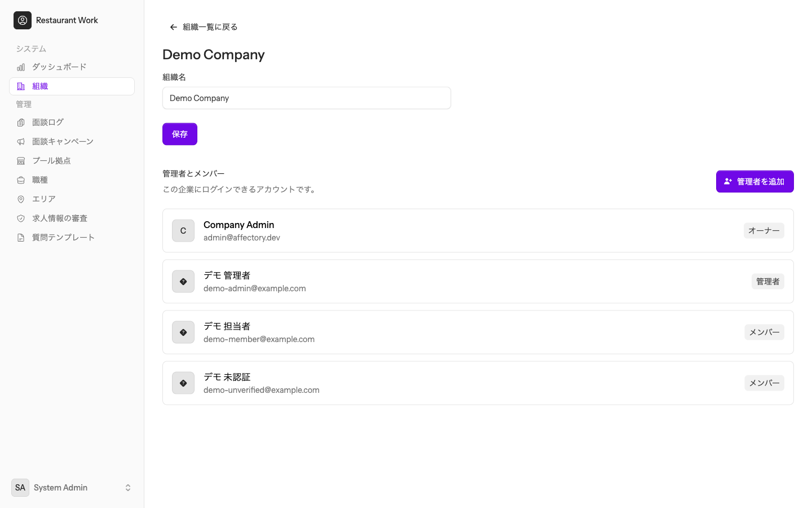Click the C avatar of Company Admin
Viewport: 812px width, 508px height.
183,231
